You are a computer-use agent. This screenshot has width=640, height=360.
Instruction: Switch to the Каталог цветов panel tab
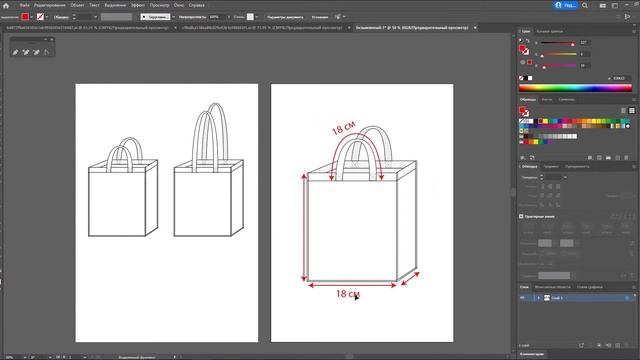point(549,31)
